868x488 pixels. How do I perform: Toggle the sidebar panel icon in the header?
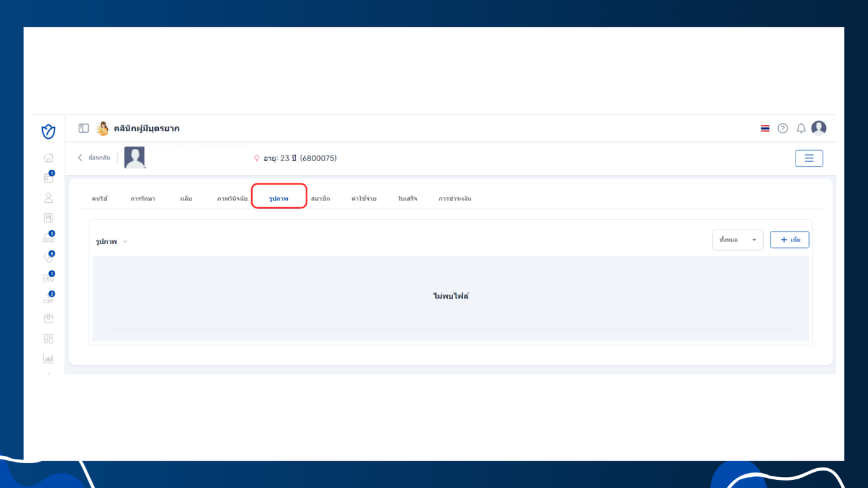click(84, 128)
